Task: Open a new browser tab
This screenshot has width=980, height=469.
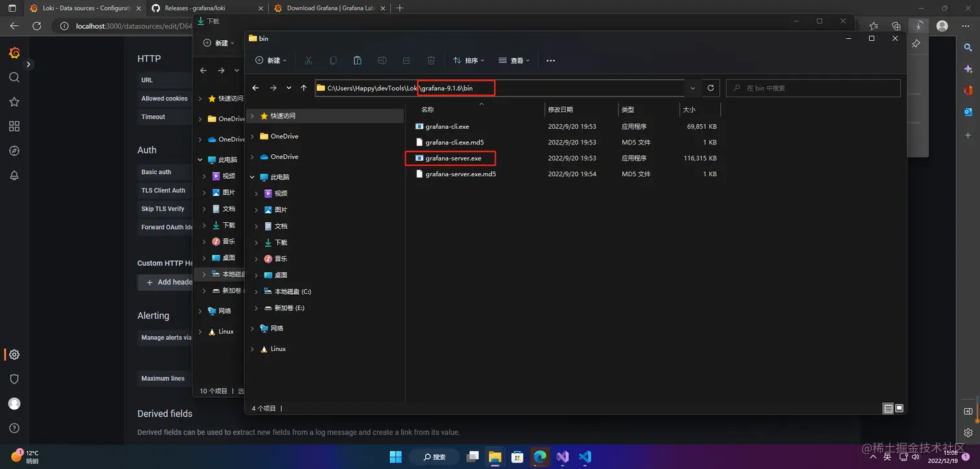Action: pos(400,8)
